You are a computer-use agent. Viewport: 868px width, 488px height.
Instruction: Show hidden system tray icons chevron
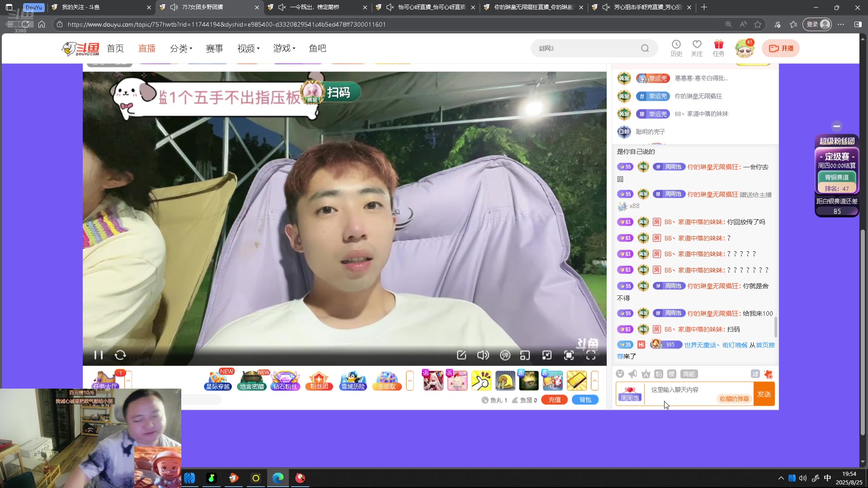[781, 478]
